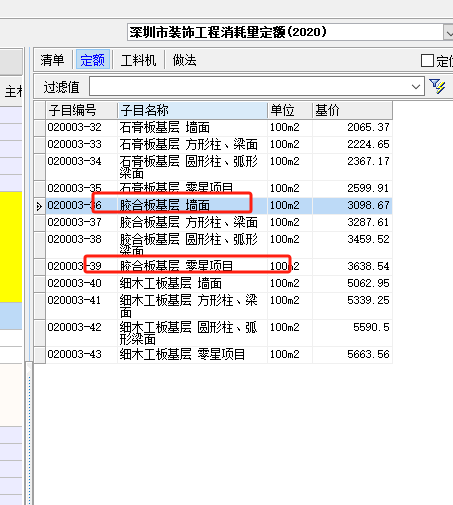This screenshot has height=505, width=453.
Task: Click base price 3459.52 cell
Action: [352, 245]
